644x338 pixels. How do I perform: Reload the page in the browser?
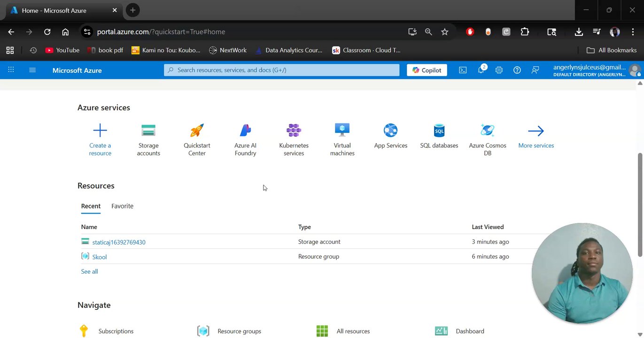[x=47, y=32]
